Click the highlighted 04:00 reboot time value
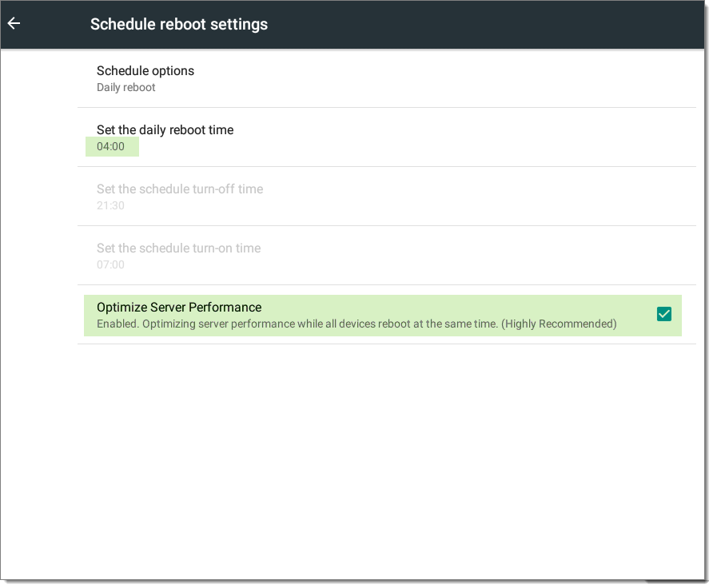This screenshot has width=713, height=588. (111, 146)
